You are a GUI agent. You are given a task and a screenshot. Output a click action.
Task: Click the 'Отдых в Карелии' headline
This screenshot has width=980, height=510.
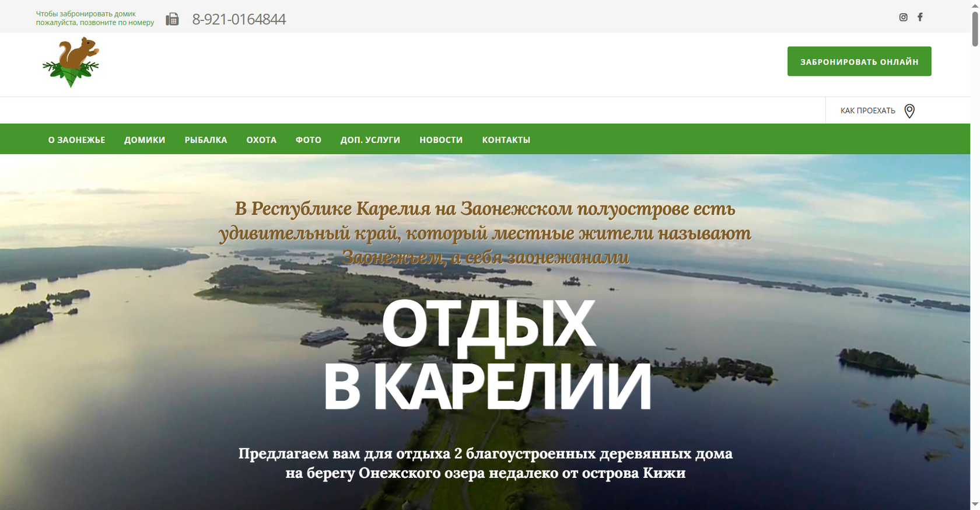[488, 355]
